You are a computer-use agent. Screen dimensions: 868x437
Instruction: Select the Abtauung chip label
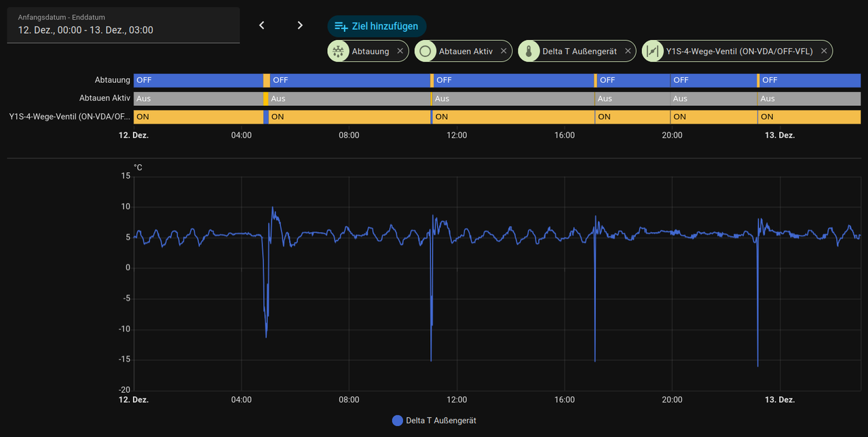click(371, 51)
